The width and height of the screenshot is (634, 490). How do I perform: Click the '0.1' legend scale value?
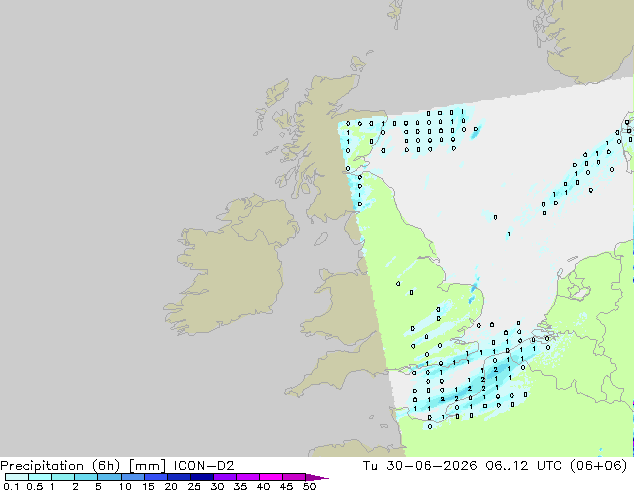tap(11, 486)
